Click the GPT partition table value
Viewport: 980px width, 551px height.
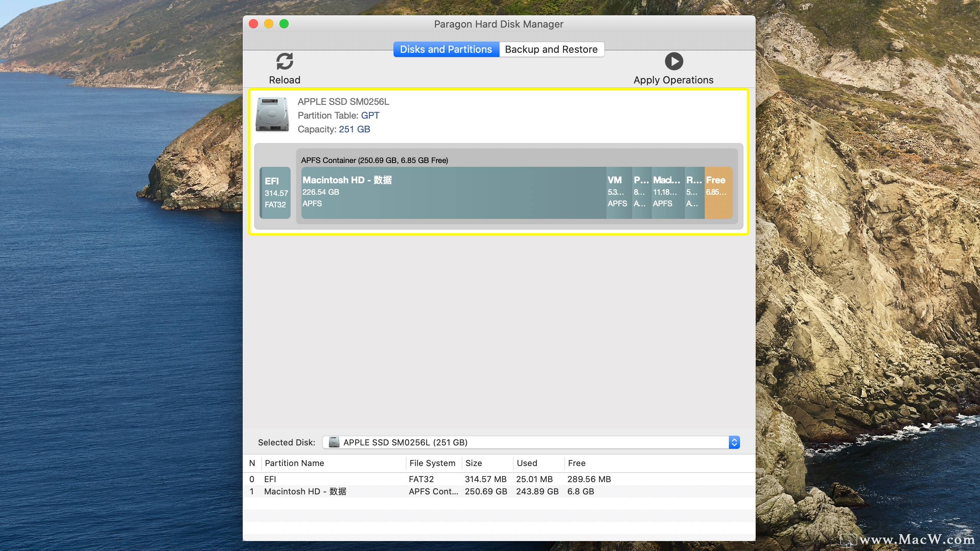coord(370,116)
